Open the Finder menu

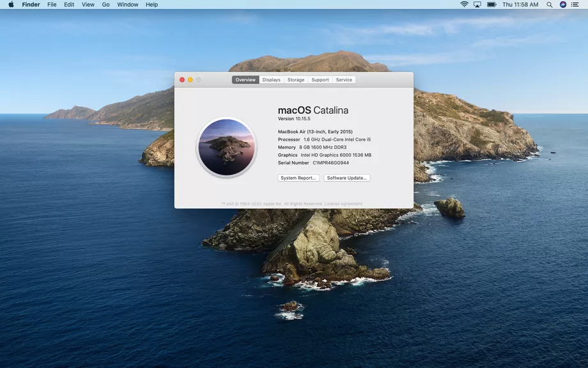[x=31, y=4]
